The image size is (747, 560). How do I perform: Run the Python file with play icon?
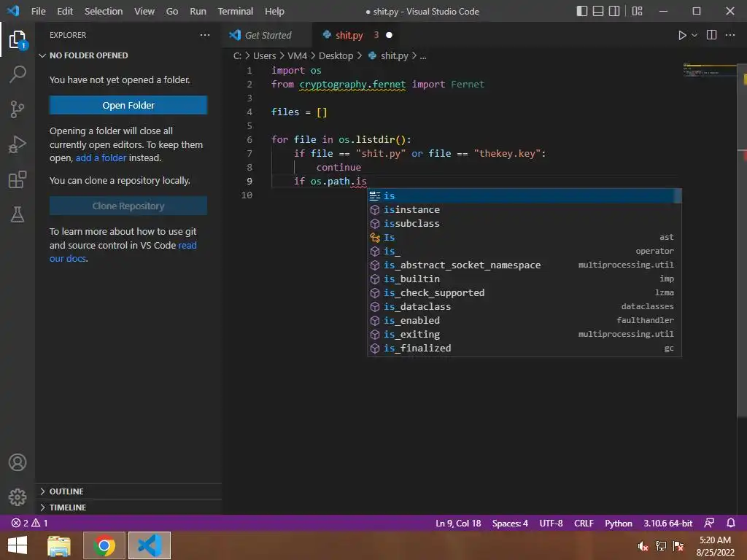[682, 35]
